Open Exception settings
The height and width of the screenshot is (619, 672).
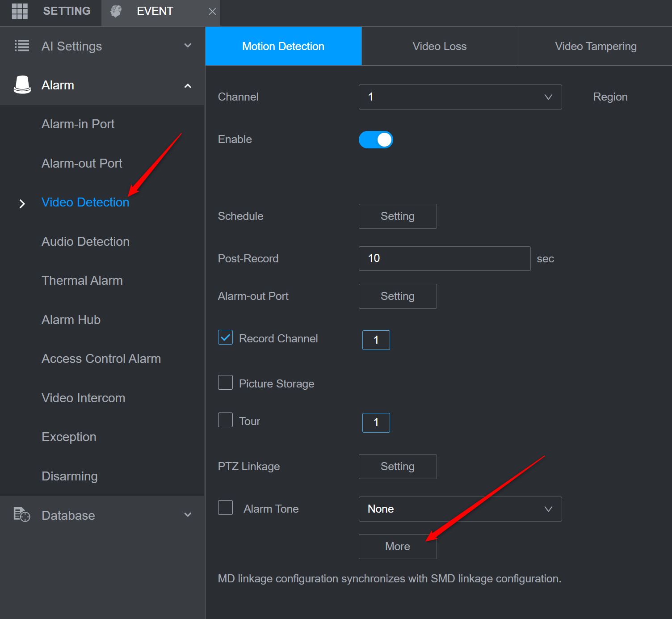pos(69,437)
